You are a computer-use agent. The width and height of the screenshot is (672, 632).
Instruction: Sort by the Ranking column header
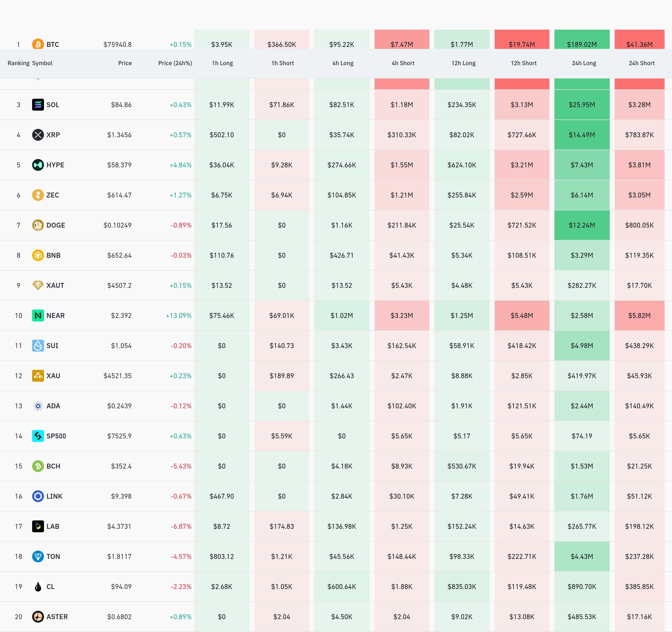[19, 63]
